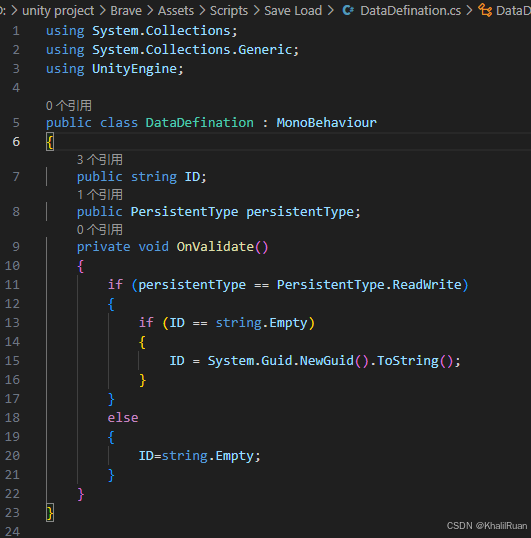Click line number 9 in gutter
This screenshot has width=531, height=538.
[x=16, y=247]
